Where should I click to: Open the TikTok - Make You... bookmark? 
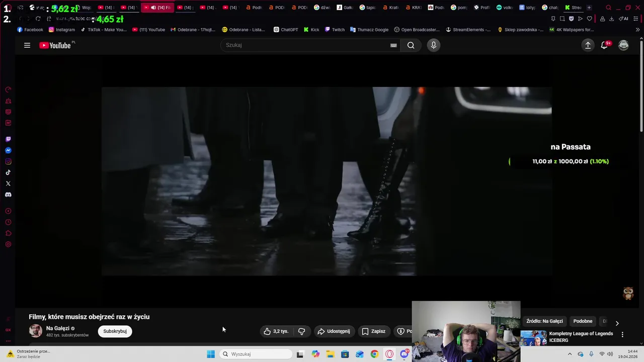point(104,30)
